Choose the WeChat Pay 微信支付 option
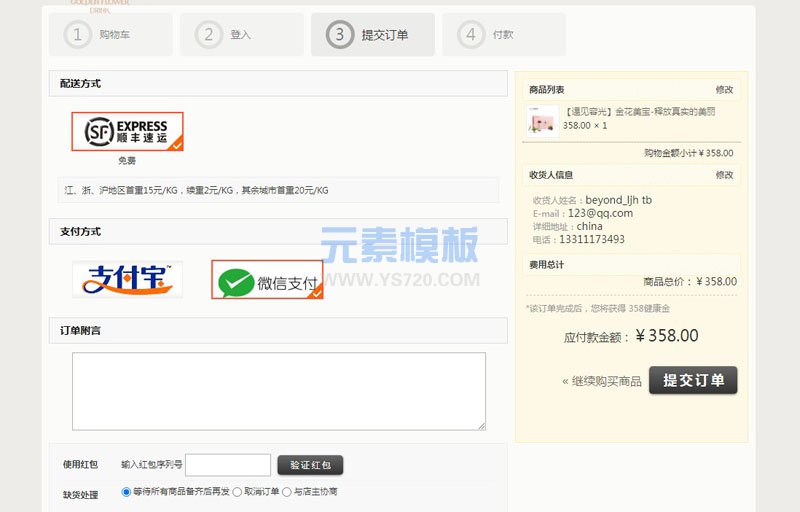Image resolution: width=800 pixels, height=512 pixels. point(267,279)
